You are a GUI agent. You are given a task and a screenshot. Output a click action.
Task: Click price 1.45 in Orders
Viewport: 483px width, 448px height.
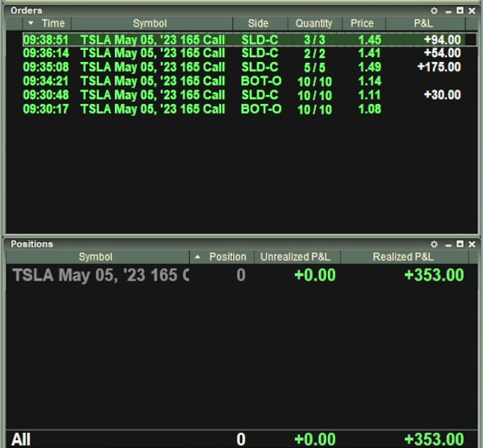[370, 39]
